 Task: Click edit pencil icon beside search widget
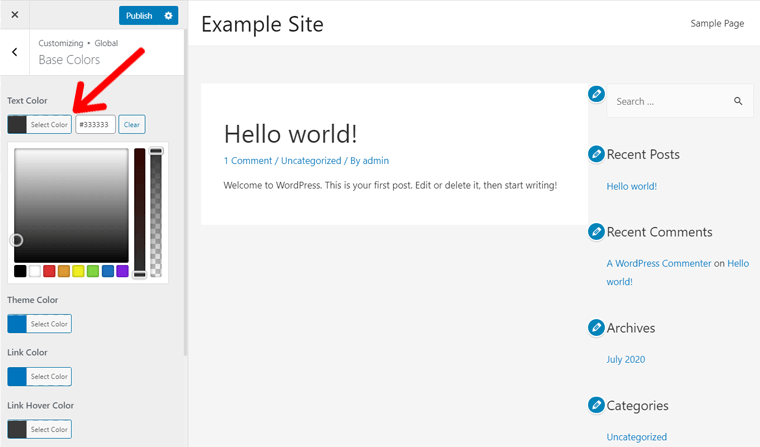click(597, 93)
